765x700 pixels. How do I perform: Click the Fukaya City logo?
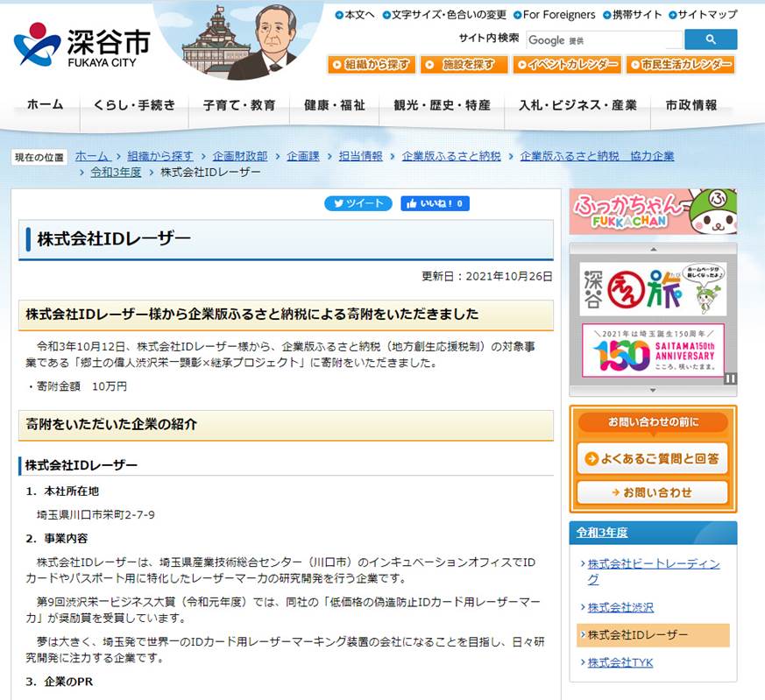point(82,46)
